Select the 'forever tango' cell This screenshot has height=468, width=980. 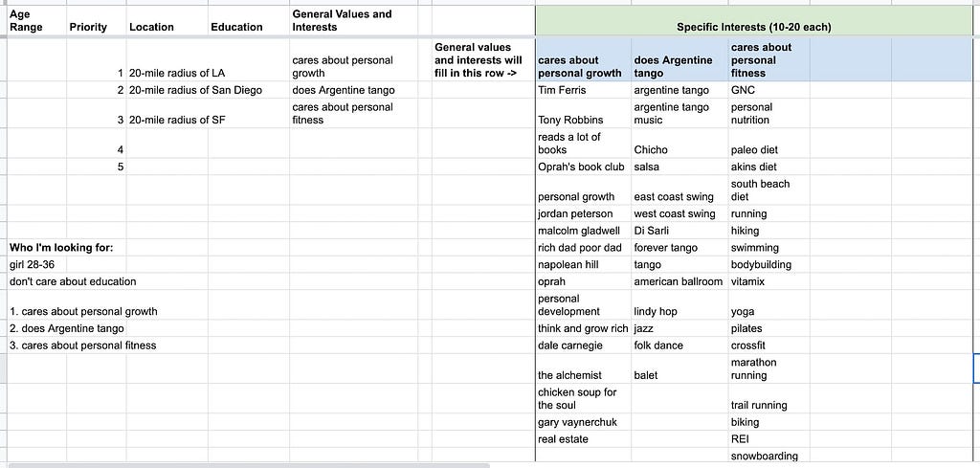click(679, 248)
